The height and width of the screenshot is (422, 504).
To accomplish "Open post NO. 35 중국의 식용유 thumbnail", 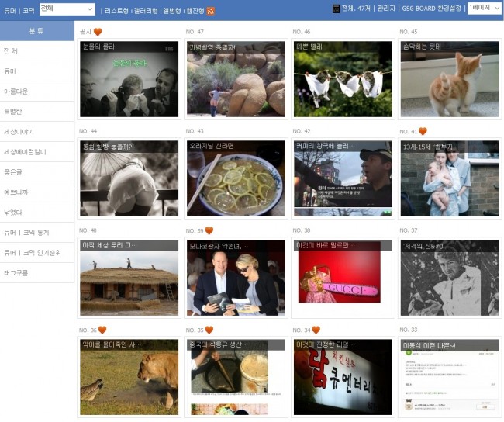I will click(236, 377).
